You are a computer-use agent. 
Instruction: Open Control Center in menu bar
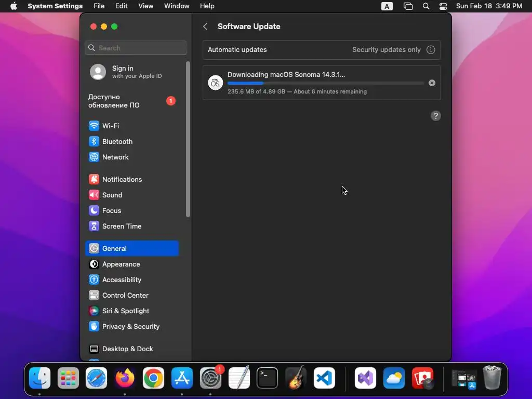[x=443, y=6]
